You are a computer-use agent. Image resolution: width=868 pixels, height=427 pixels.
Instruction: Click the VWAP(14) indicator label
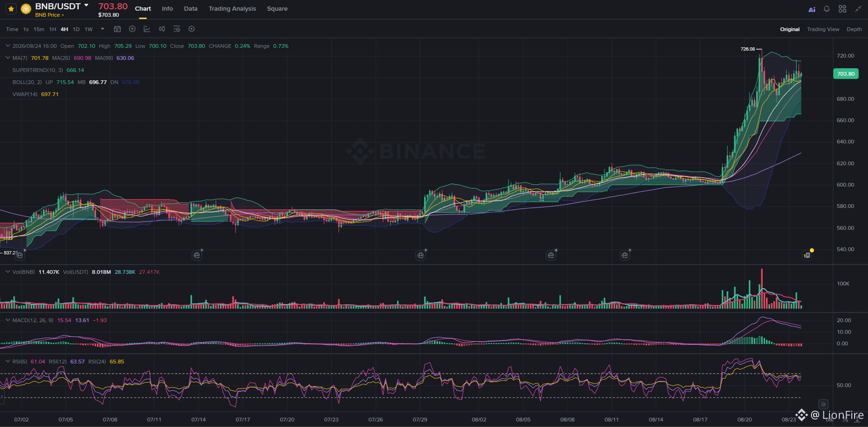click(x=25, y=94)
